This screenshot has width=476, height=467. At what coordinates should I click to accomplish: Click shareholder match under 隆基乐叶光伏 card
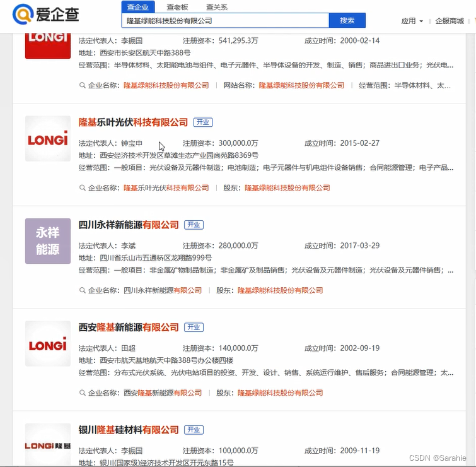click(287, 188)
